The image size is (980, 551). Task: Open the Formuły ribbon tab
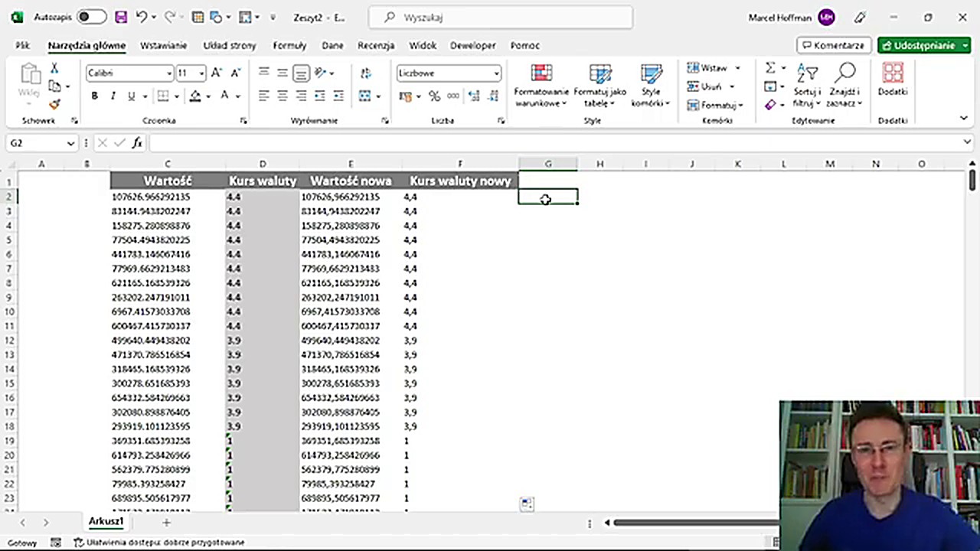tap(289, 45)
